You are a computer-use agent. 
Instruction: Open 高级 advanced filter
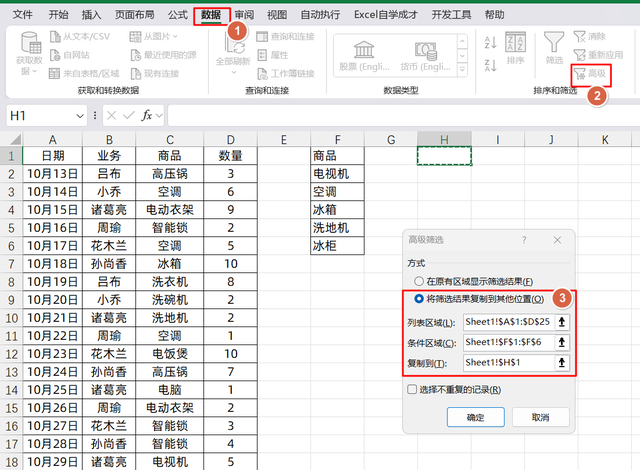(590, 74)
